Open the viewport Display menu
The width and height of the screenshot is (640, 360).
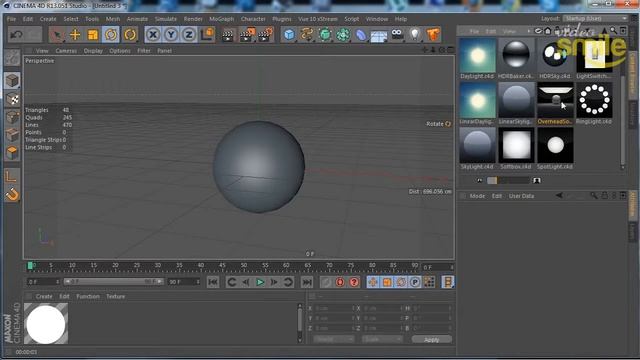93,51
